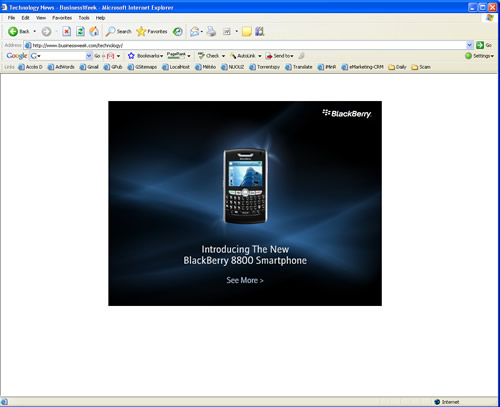Open the View menu
This screenshot has width=500, height=407.
tap(41, 18)
